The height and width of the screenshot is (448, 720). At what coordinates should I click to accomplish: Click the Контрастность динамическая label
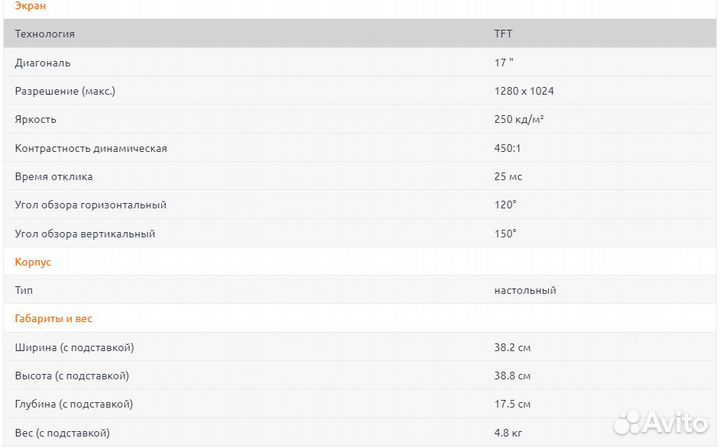click(x=91, y=148)
